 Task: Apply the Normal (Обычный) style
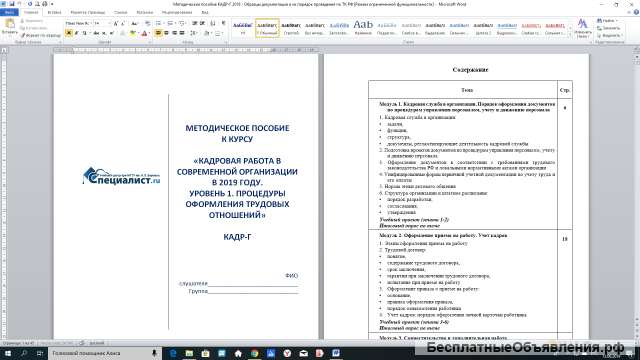267,28
